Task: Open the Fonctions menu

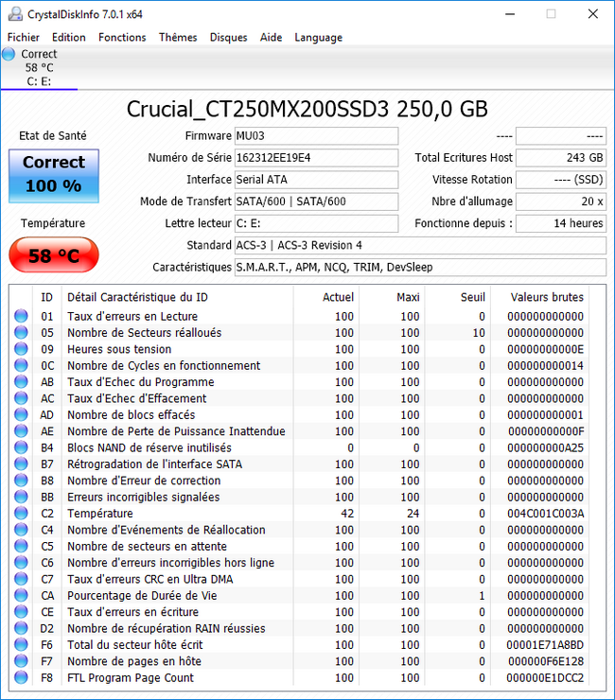Action: (x=122, y=38)
